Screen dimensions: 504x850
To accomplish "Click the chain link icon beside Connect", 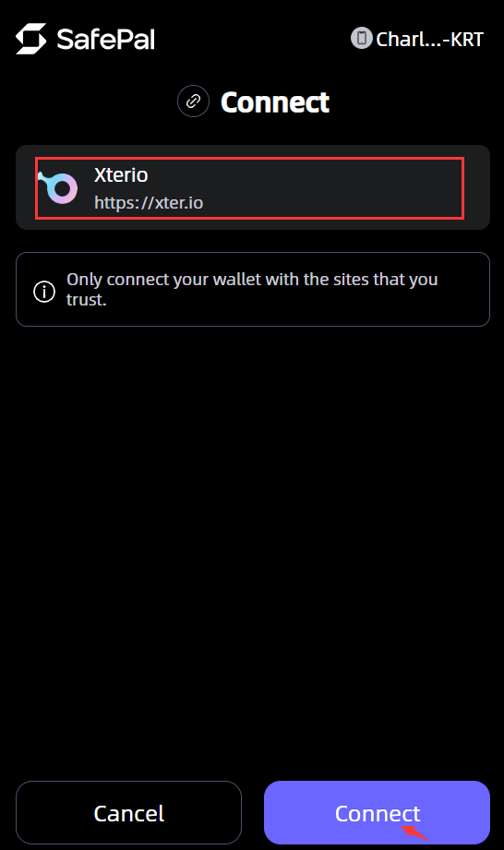I will tap(194, 102).
